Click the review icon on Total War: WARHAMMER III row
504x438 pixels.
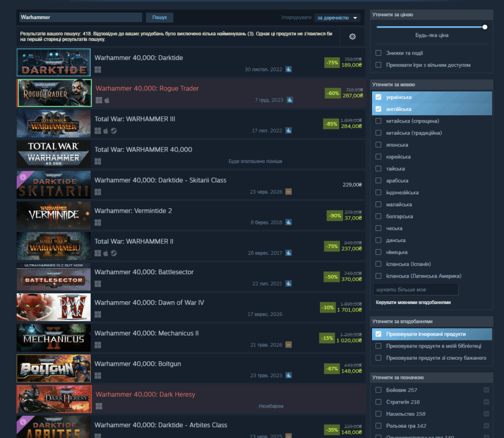pos(288,130)
